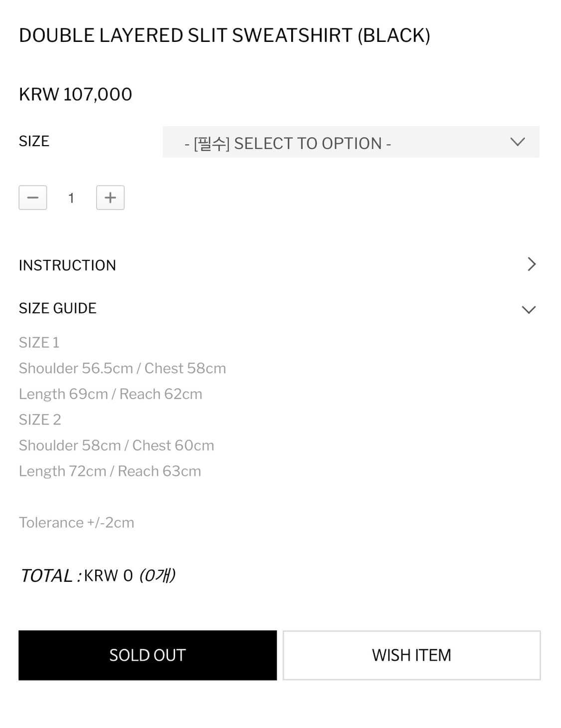Image resolution: width=561 pixels, height=728 pixels.
Task: Click the SIZE 2 heading text
Action: 40,420
